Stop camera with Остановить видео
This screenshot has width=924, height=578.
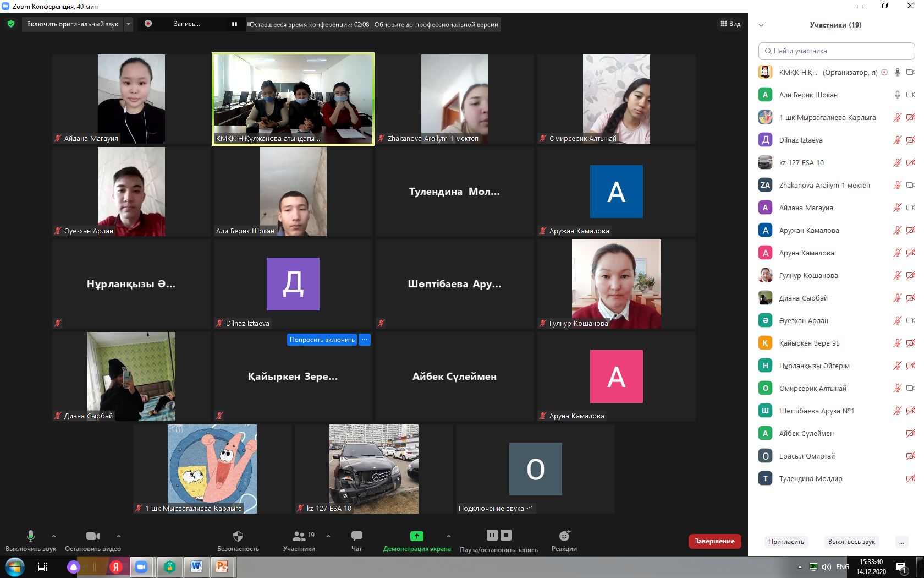[x=92, y=536]
